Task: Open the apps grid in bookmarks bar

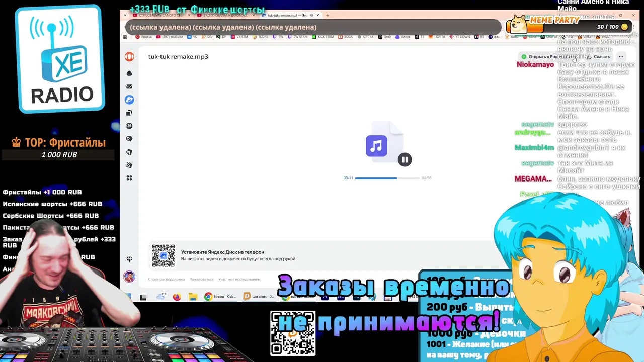Action: coord(125,37)
